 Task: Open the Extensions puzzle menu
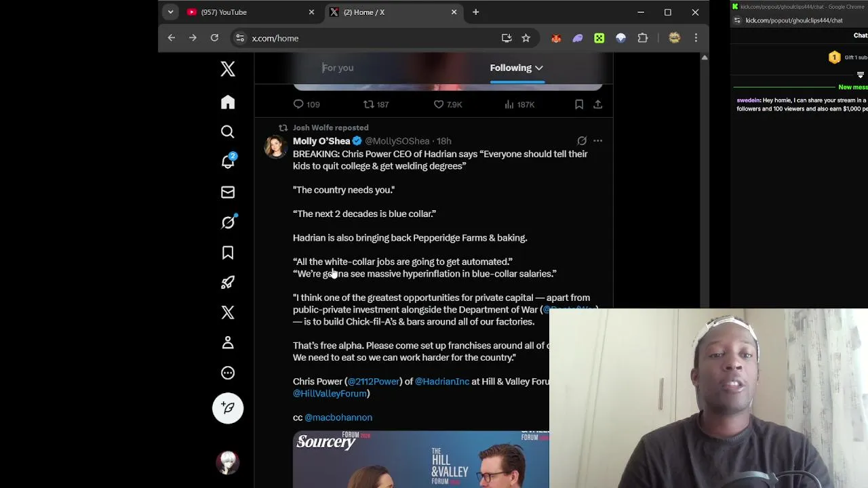pyautogui.click(x=643, y=39)
